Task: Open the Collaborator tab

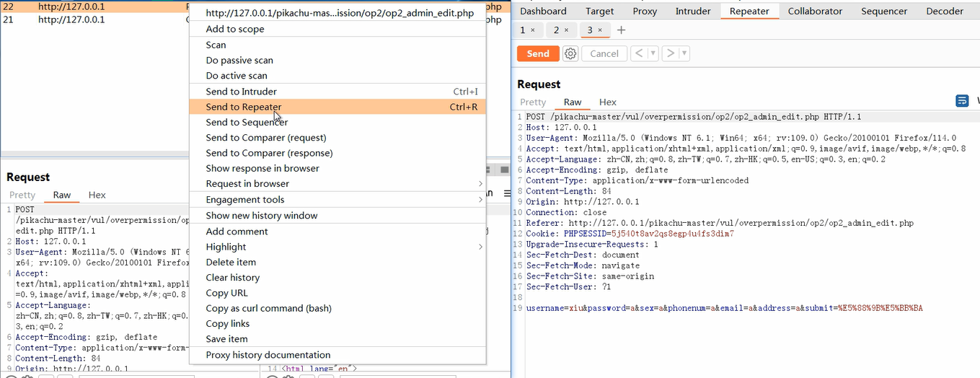Action: pyautogui.click(x=815, y=11)
